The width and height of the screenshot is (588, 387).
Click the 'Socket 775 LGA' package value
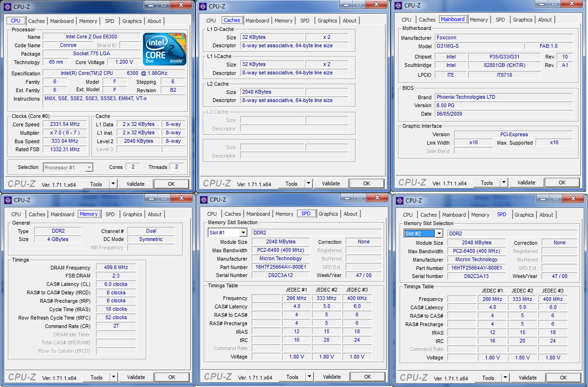91,54
